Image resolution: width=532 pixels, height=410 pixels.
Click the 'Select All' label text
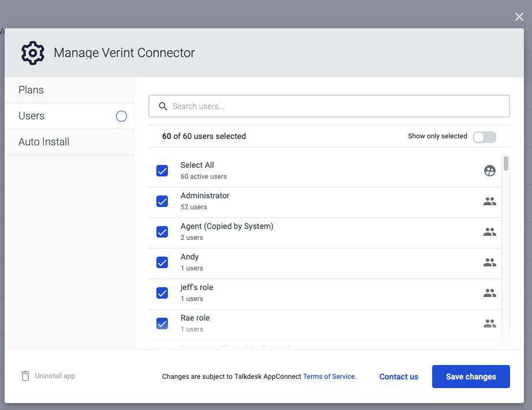[x=197, y=165]
